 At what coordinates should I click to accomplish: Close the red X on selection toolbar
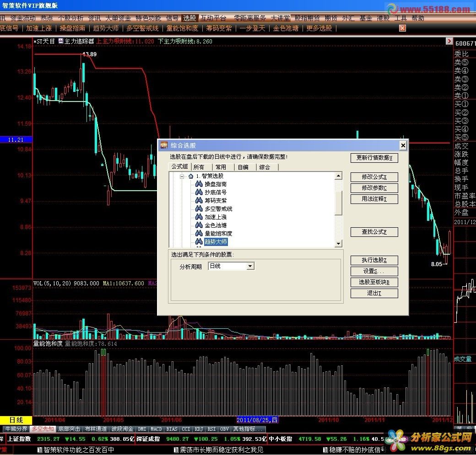402,28
